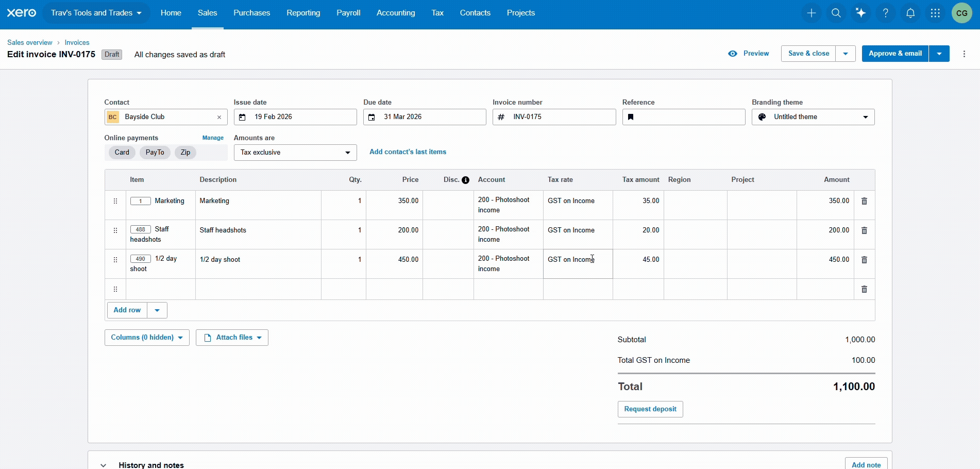This screenshot has height=469, width=980.
Task: Open the Accounting menu
Action: 395,13
